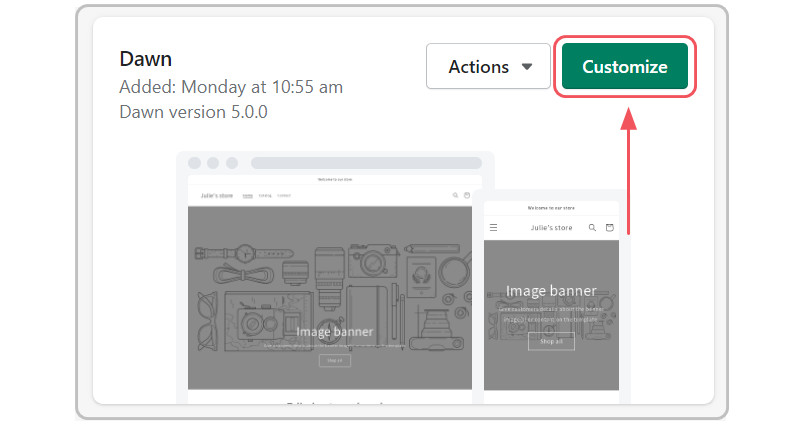Open the desktop theme preview thumbnail

[x=330, y=278]
